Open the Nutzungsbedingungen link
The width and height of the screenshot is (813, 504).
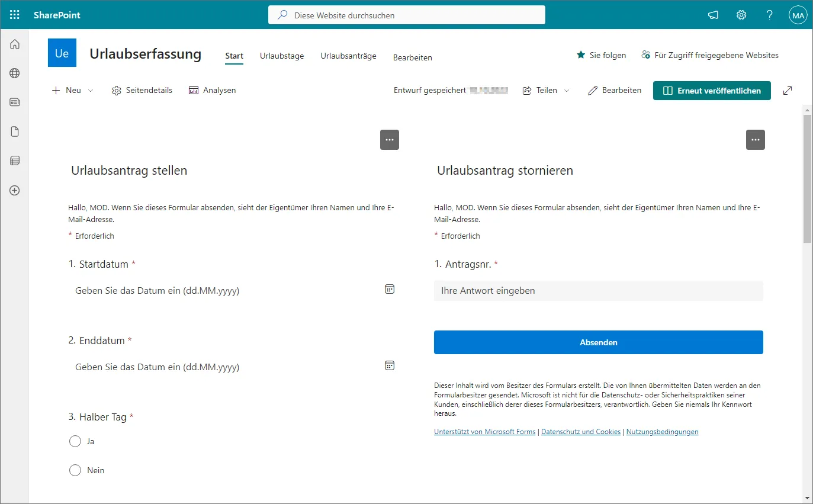[663, 432]
